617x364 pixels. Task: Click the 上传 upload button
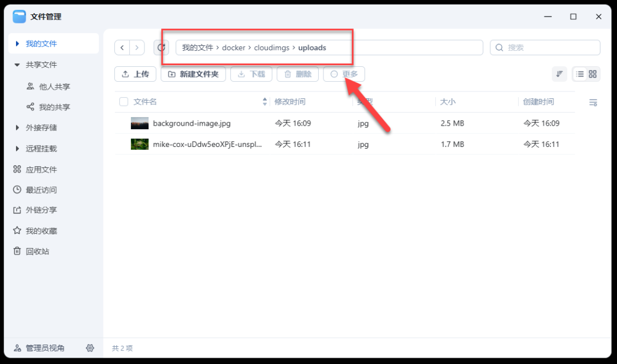click(135, 74)
